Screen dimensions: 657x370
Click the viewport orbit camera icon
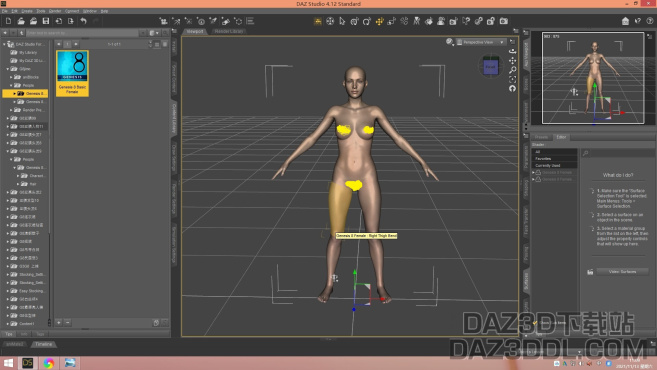tap(512, 51)
